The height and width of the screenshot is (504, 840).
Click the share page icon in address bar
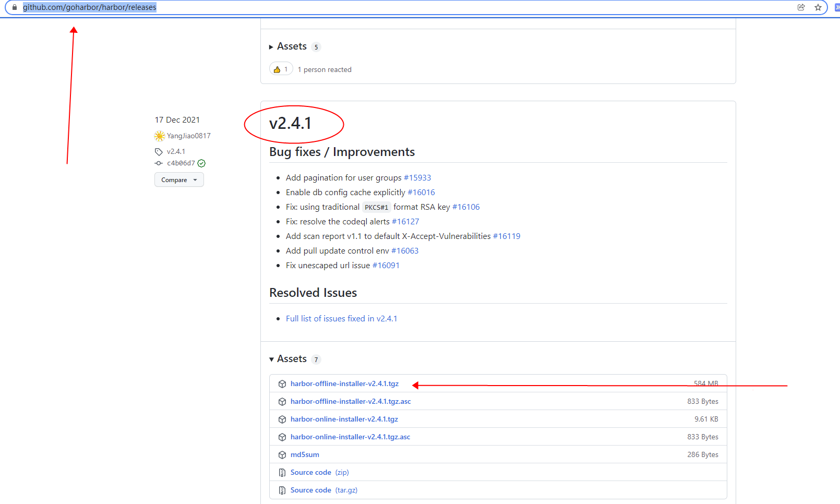click(801, 7)
